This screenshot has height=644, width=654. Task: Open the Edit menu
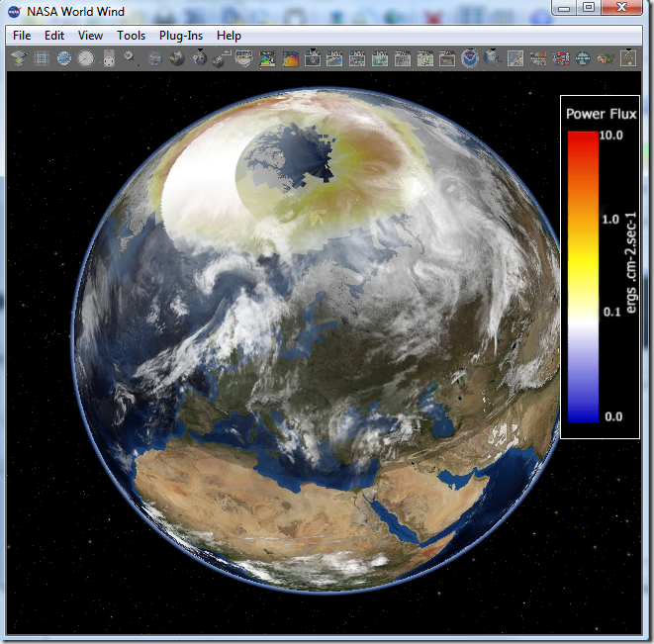click(x=53, y=36)
